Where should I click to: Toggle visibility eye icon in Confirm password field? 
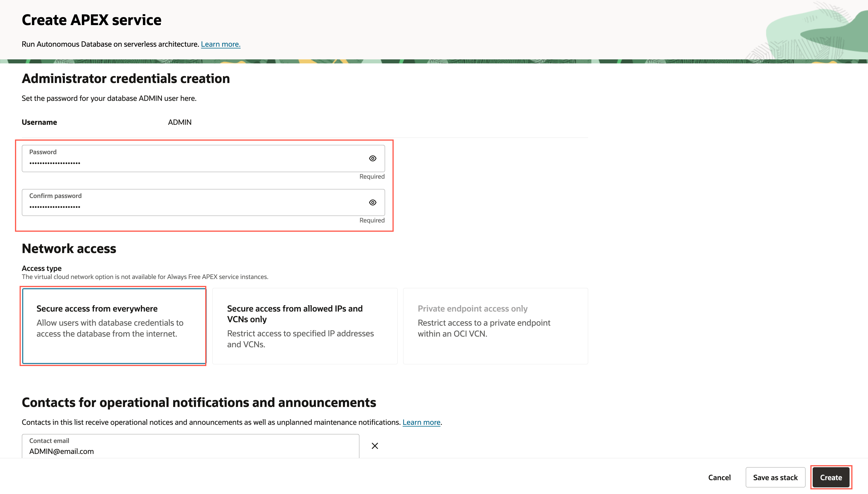coord(372,203)
